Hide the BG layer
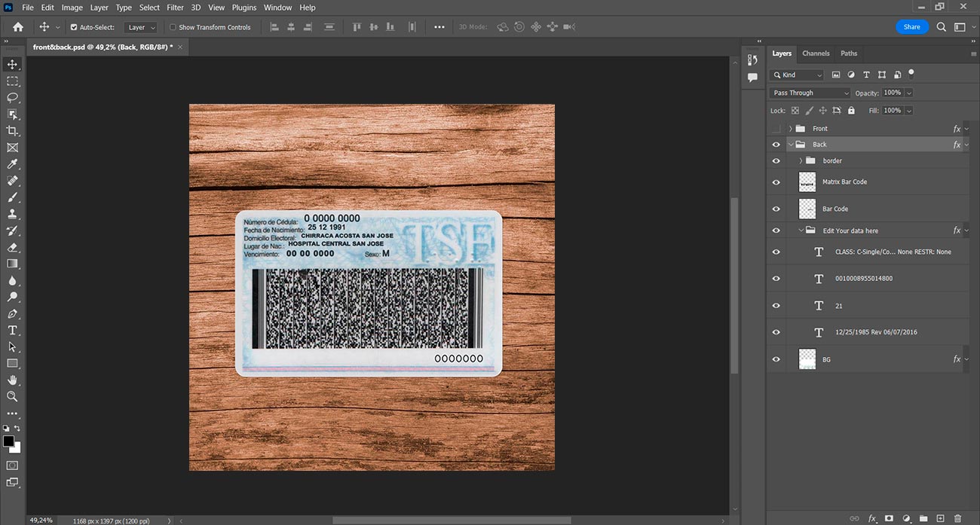Screen dimensions: 980x525 (776, 359)
